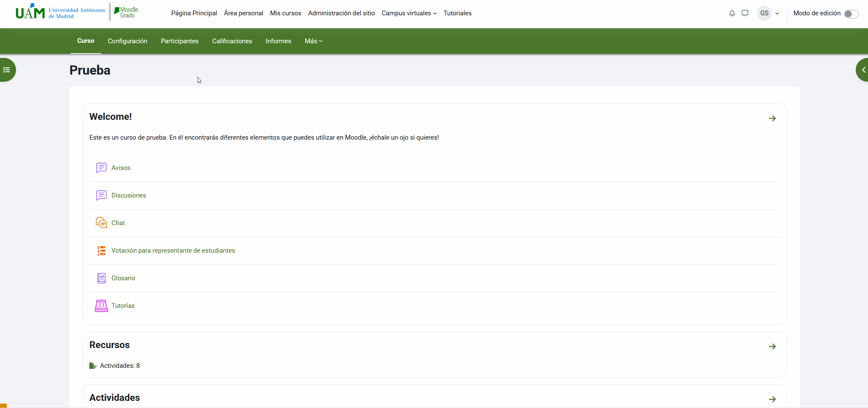Click the Avisos forum icon

pos(101,168)
